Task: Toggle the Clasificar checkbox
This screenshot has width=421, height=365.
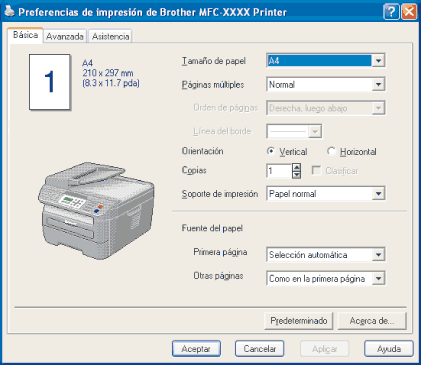Action: (x=316, y=171)
